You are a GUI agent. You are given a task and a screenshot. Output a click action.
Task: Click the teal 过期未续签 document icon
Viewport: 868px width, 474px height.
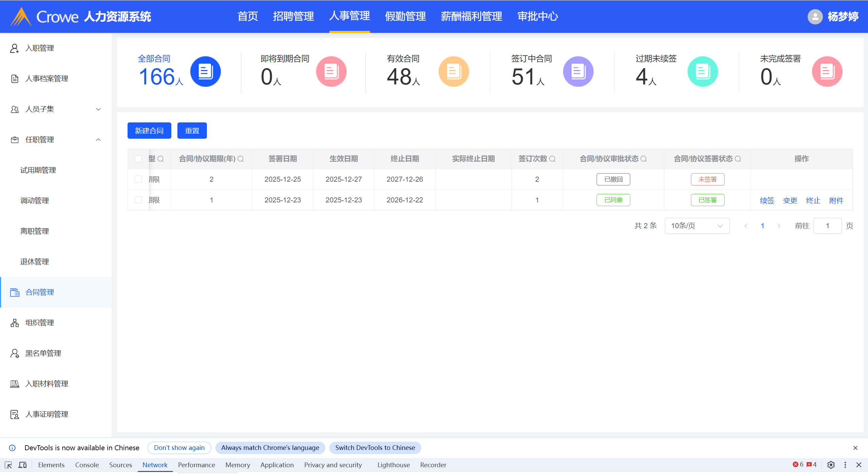702,72
